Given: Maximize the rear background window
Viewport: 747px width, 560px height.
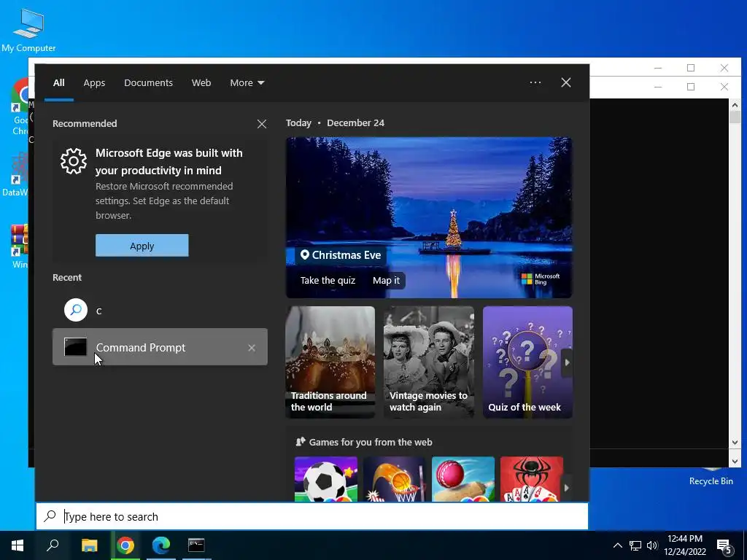Looking at the screenshot, I should (691, 68).
